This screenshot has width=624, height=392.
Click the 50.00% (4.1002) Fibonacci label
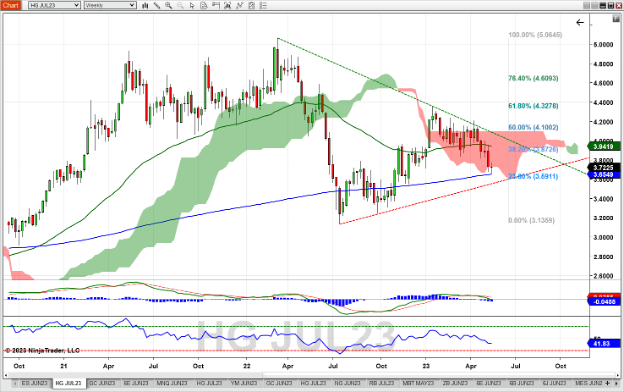coord(533,127)
